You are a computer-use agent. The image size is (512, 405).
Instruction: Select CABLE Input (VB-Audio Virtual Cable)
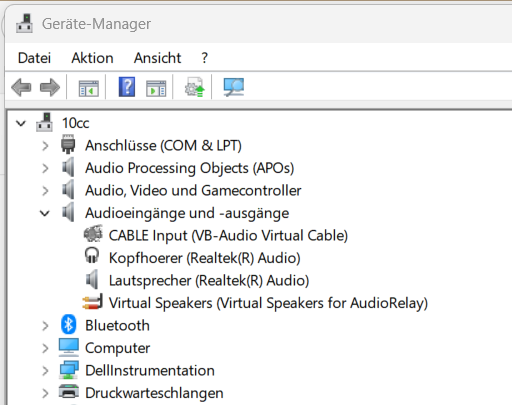tap(228, 236)
